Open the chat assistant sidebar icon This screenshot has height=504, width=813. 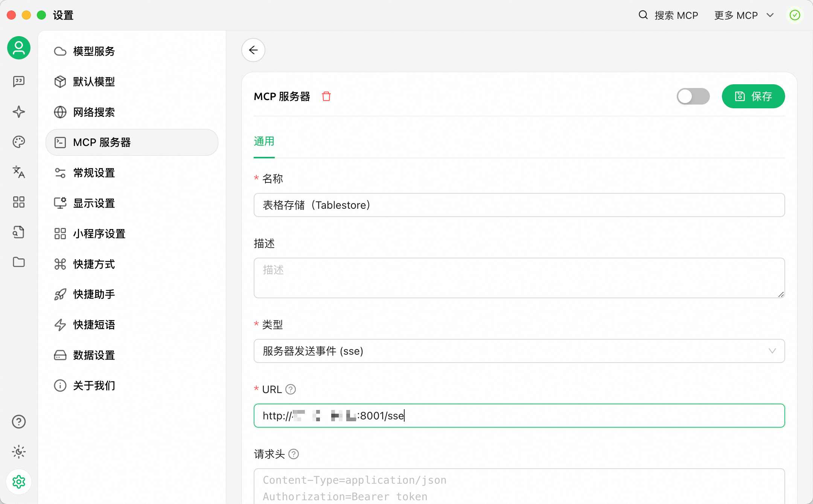(x=18, y=81)
